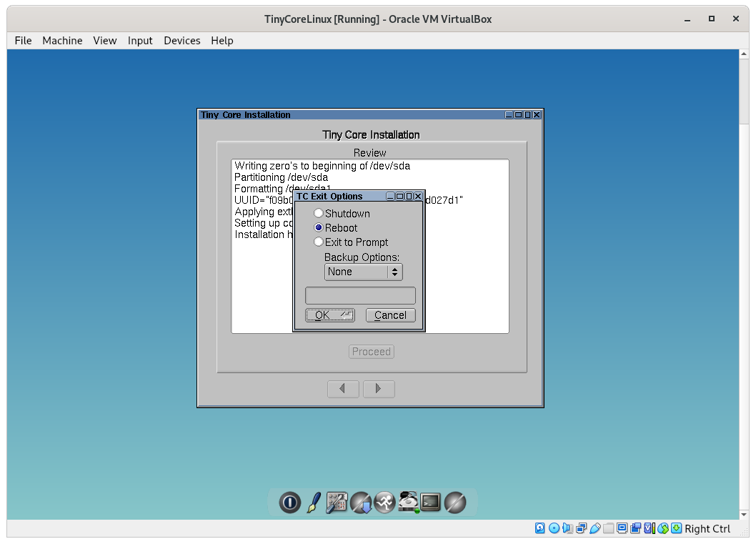Screen dimensions: 756x544
Task: Click the network adapters status icon
Action: tap(582, 528)
